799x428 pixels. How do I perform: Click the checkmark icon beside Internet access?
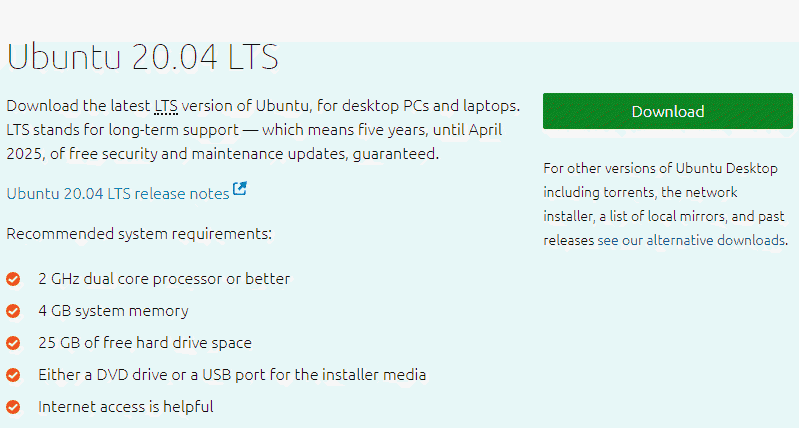14,406
